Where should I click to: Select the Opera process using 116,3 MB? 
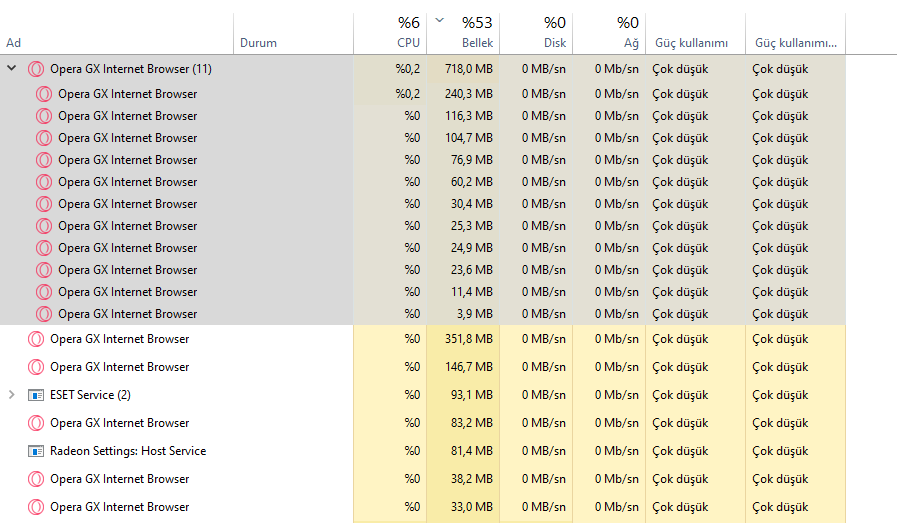click(x=128, y=116)
